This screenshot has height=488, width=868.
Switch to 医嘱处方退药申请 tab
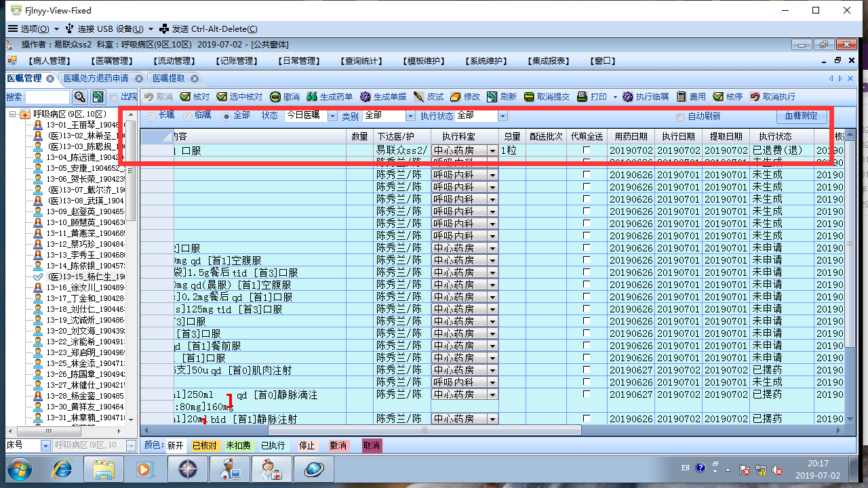(96, 79)
